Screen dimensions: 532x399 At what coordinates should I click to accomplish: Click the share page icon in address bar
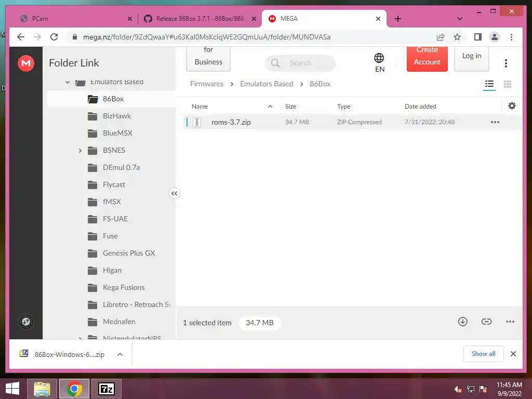441,37
